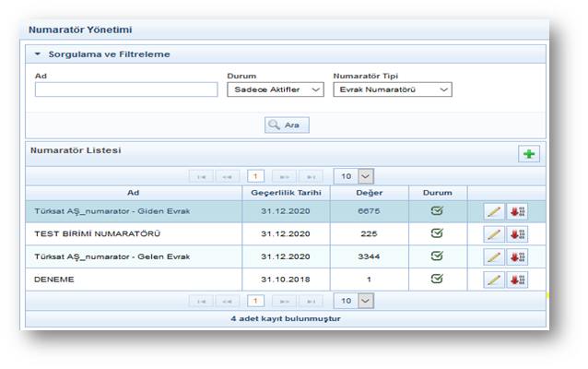
Task: Click page 1 in top paginator
Action: [255, 175]
